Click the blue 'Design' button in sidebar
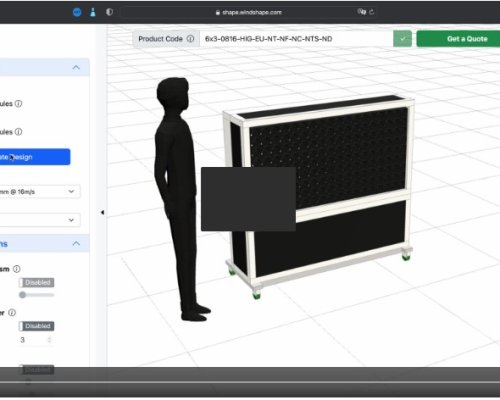The height and width of the screenshot is (400, 500). 35,157
